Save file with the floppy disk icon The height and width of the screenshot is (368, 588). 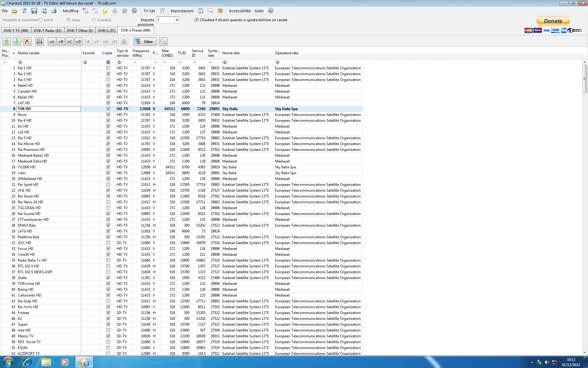coord(34,11)
